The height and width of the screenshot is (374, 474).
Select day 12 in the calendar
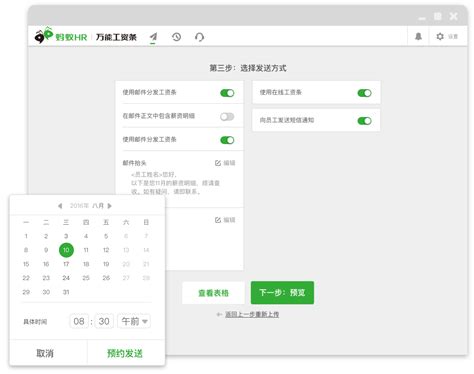106,250
